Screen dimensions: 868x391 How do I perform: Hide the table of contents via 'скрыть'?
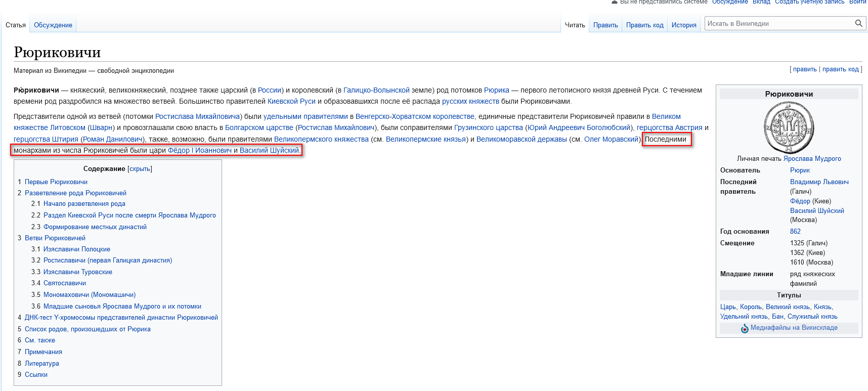click(x=140, y=169)
